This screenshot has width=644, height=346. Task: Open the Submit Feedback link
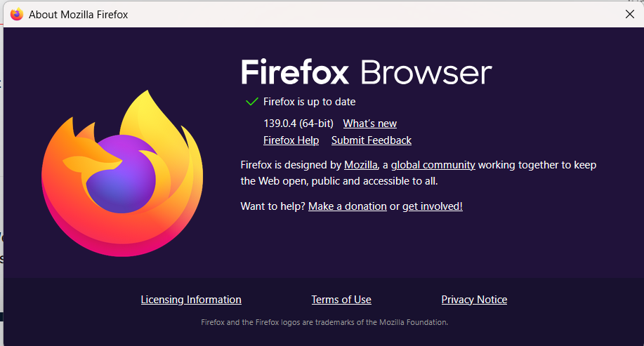(x=372, y=140)
